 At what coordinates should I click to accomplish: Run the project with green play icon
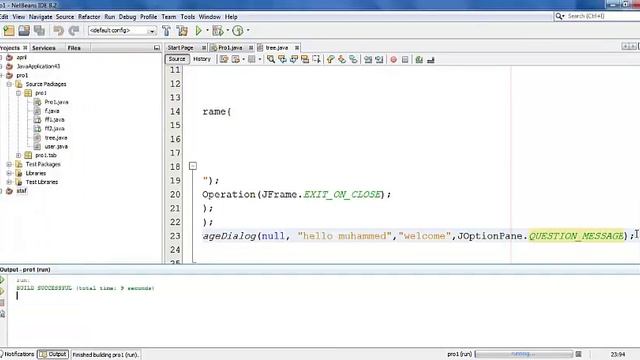coord(199,31)
